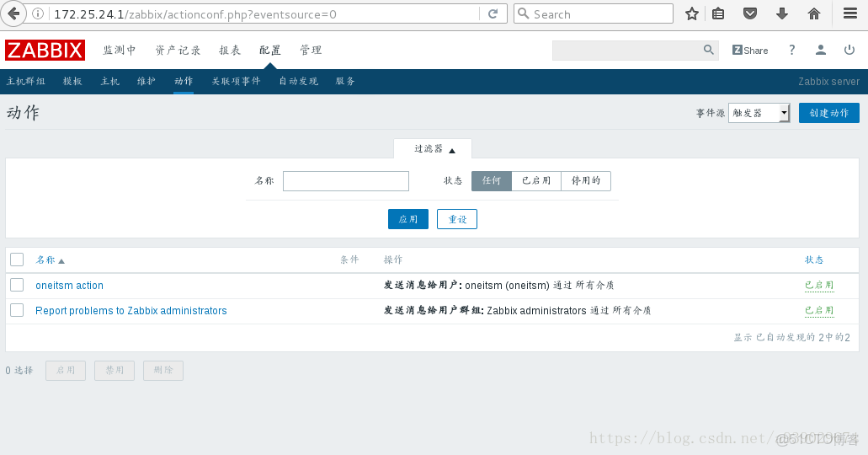This screenshot has height=455, width=868.
Task: Open the downloads arrow icon
Action: [x=781, y=13]
